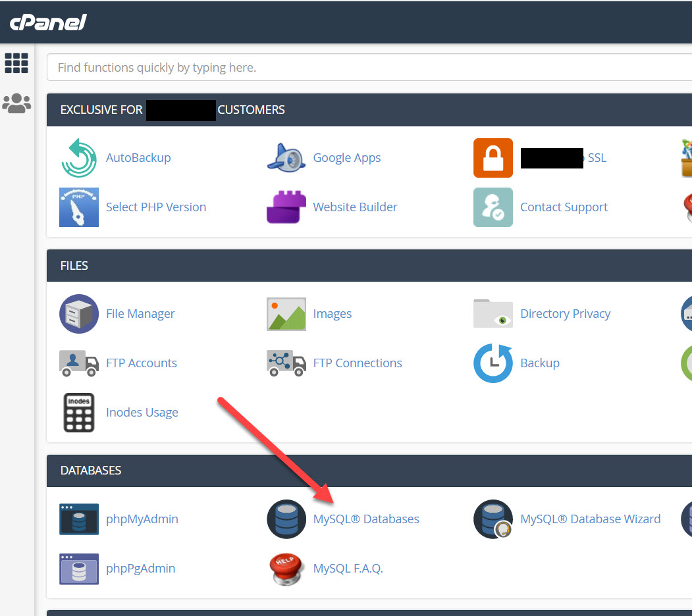The width and height of the screenshot is (692, 616).
Task: Click the FTP Accounts truck icon
Action: 79,363
